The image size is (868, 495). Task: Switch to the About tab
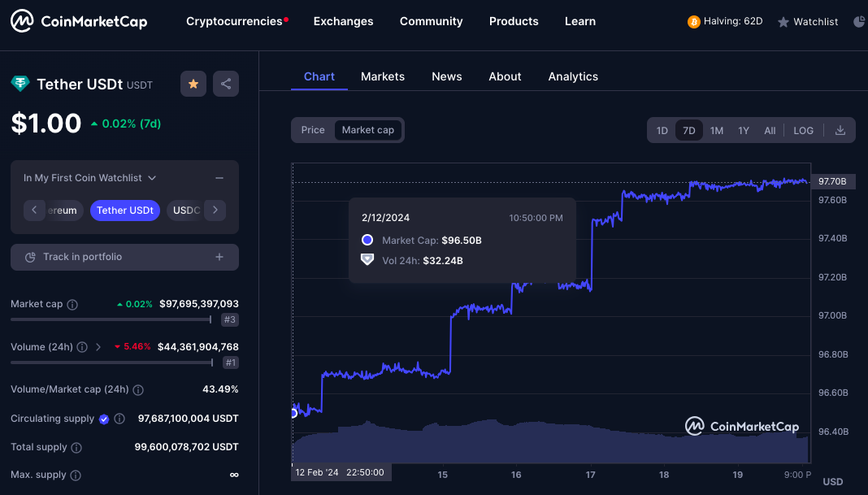pos(505,77)
